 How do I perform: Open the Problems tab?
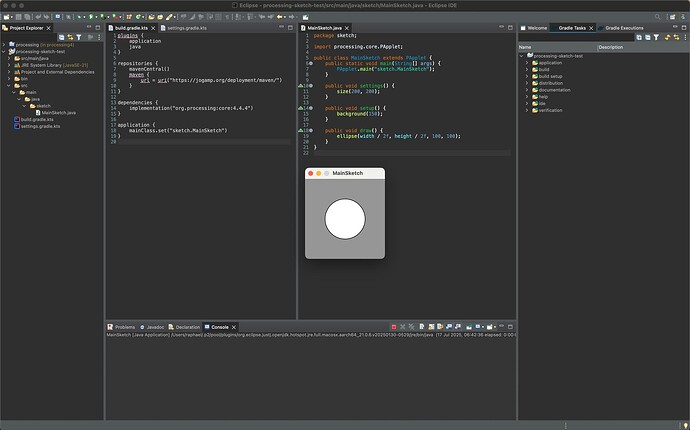(125, 327)
